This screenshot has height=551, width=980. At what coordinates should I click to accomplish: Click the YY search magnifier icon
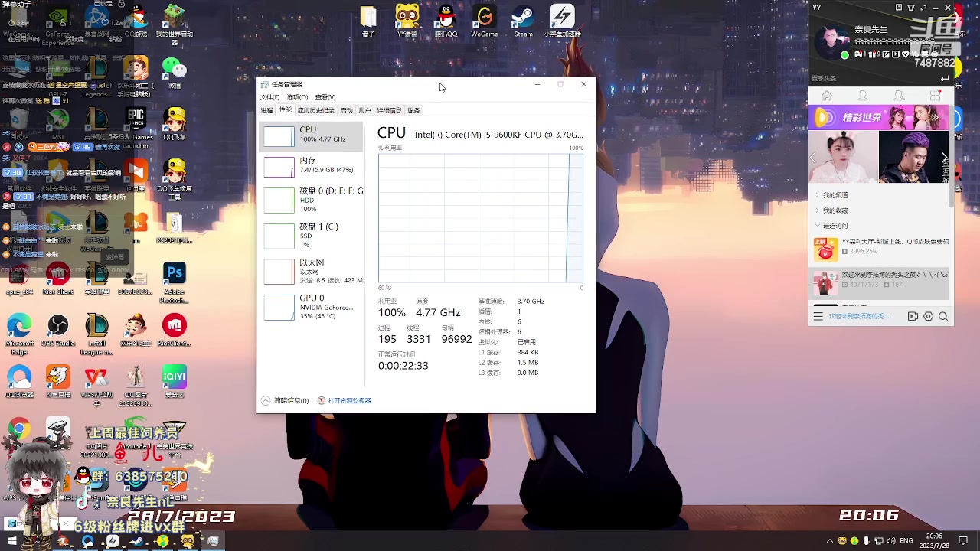(943, 316)
